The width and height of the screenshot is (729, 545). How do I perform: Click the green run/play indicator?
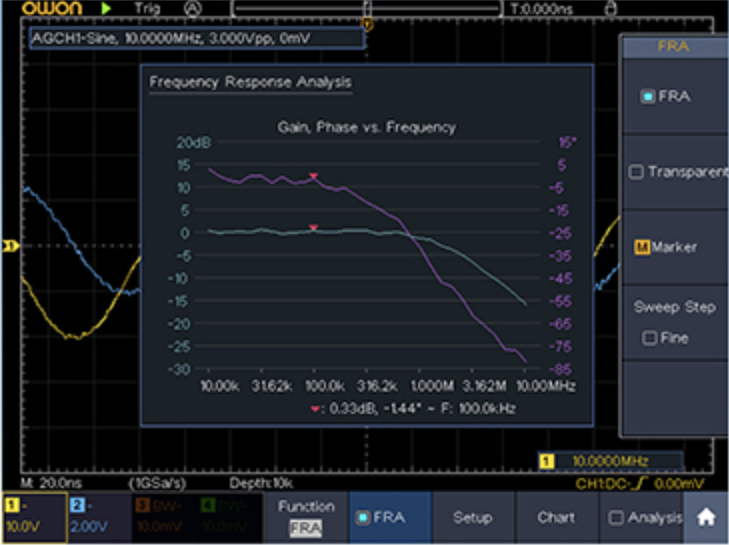coord(106,8)
